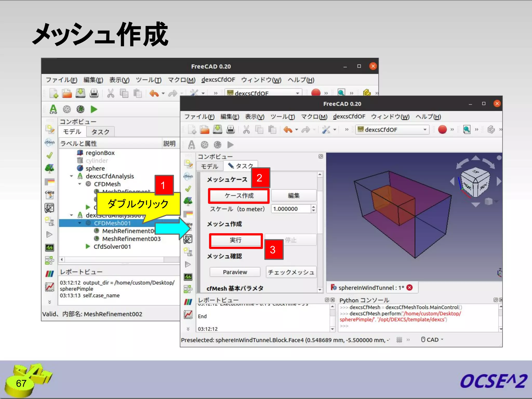Collapse the CFDMesh001 tree node
Viewport: 532px width, 399px height.
click(79, 223)
